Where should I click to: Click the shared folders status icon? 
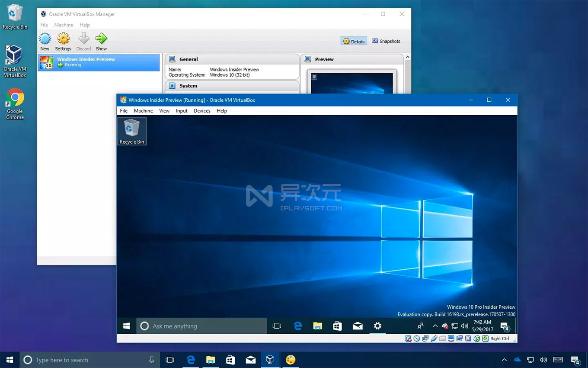pyautogui.click(x=442, y=339)
